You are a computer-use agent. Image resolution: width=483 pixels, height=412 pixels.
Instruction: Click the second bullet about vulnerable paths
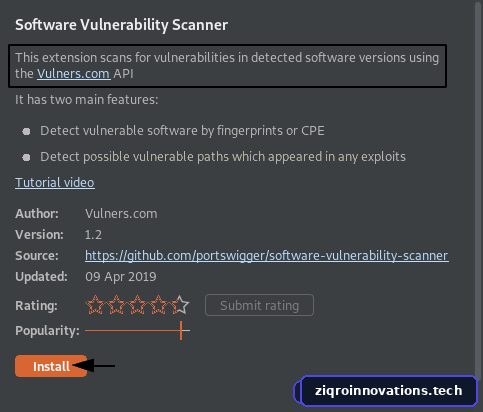point(223,157)
